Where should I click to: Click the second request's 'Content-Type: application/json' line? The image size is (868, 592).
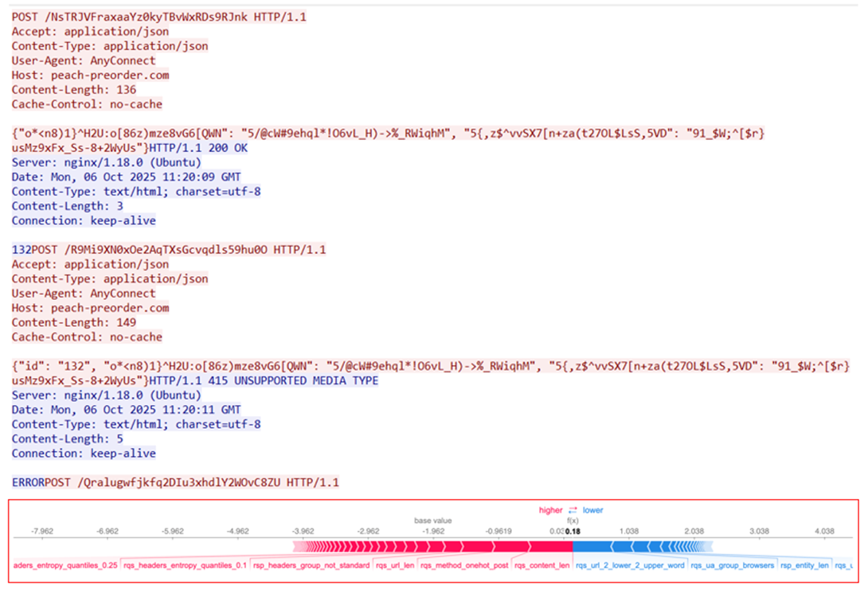110,278
